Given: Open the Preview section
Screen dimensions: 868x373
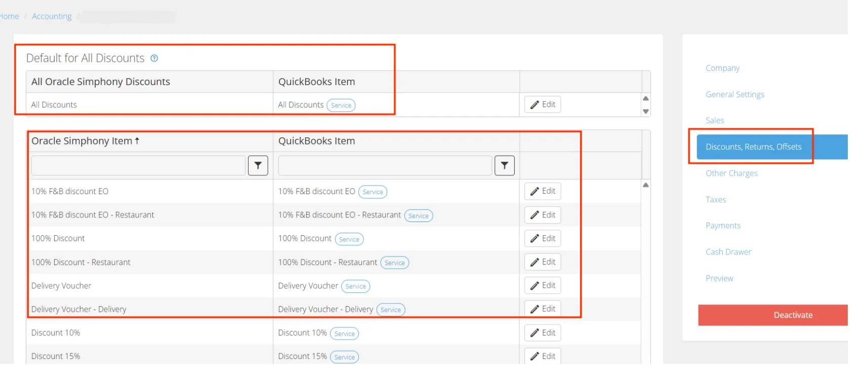Looking at the screenshot, I should coord(719,278).
